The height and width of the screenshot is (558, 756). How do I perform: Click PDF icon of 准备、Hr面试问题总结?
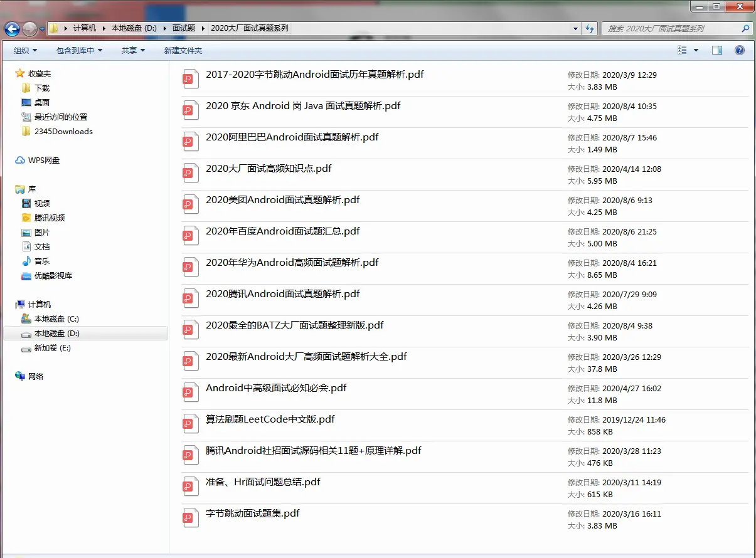(190, 487)
